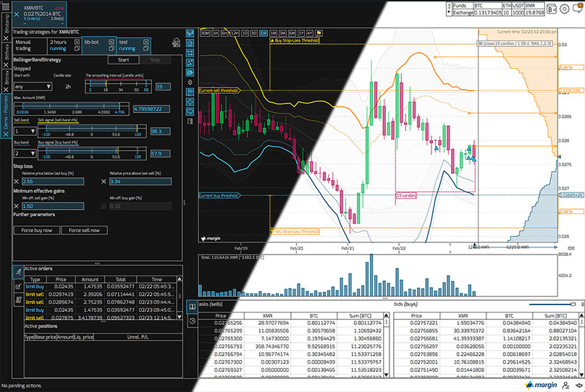Viewport: 585px width, 392px height.
Task: Open the chat notifications icon in top bar
Action: pos(577,9)
